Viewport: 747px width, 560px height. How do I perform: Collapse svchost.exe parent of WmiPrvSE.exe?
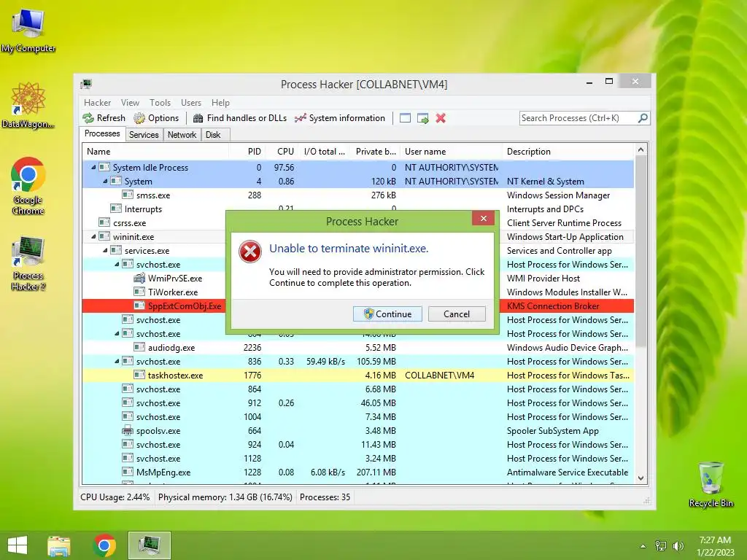[117, 264]
